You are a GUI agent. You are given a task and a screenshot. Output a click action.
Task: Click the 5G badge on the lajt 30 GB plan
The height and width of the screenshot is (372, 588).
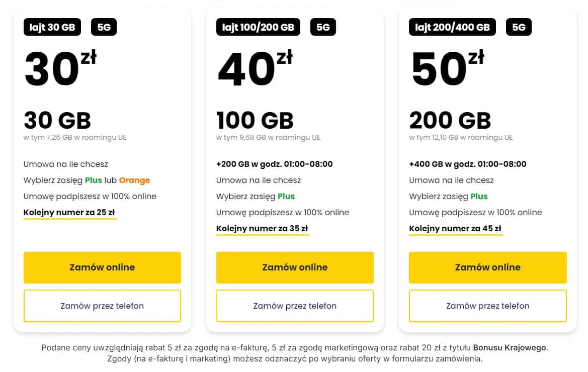click(x=104, y=27)
